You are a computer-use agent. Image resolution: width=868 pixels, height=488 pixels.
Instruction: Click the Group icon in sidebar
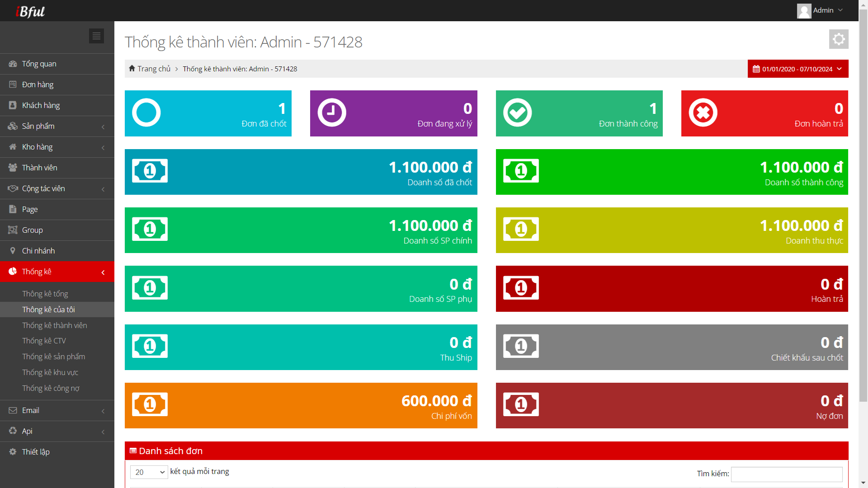pyautogui.click(x=13, y=230)
